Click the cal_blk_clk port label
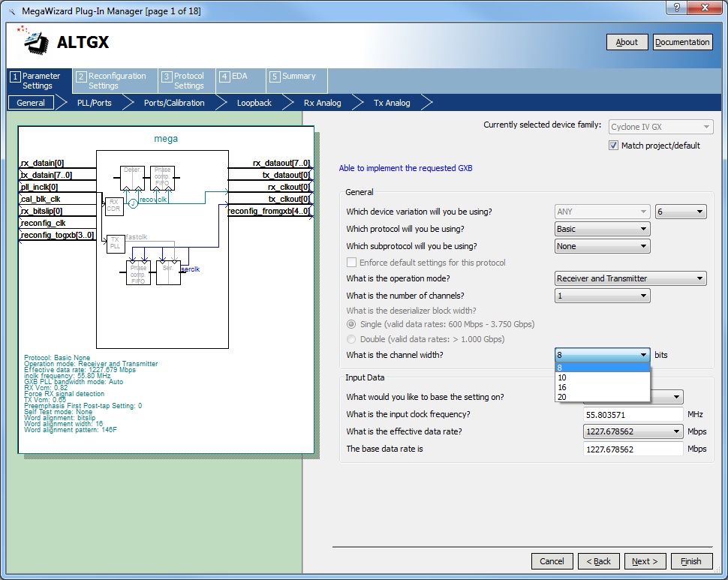 [x=41, y=199]
